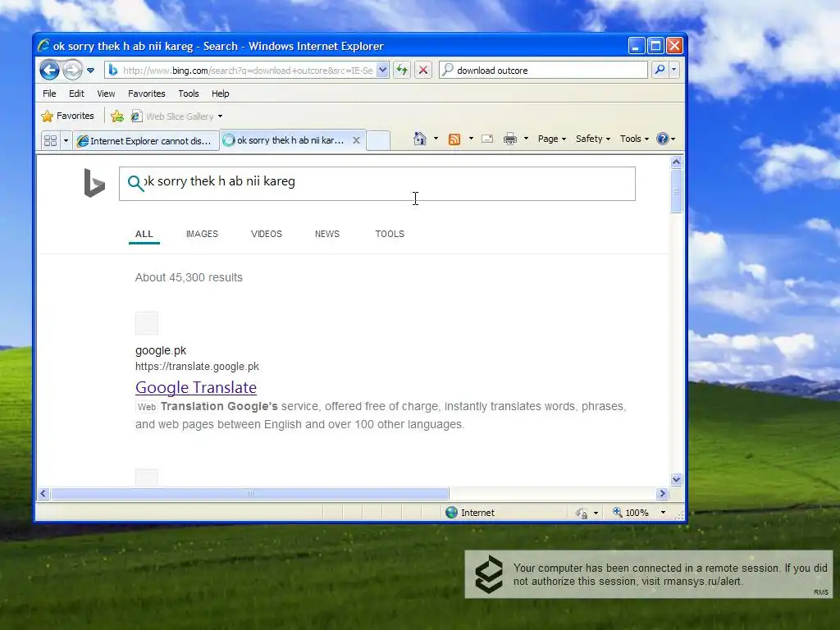The height and width of the screenshot is (630, 840).
Task: Open the search provider dropdown arrow
Action: click(x=674, y=71)
